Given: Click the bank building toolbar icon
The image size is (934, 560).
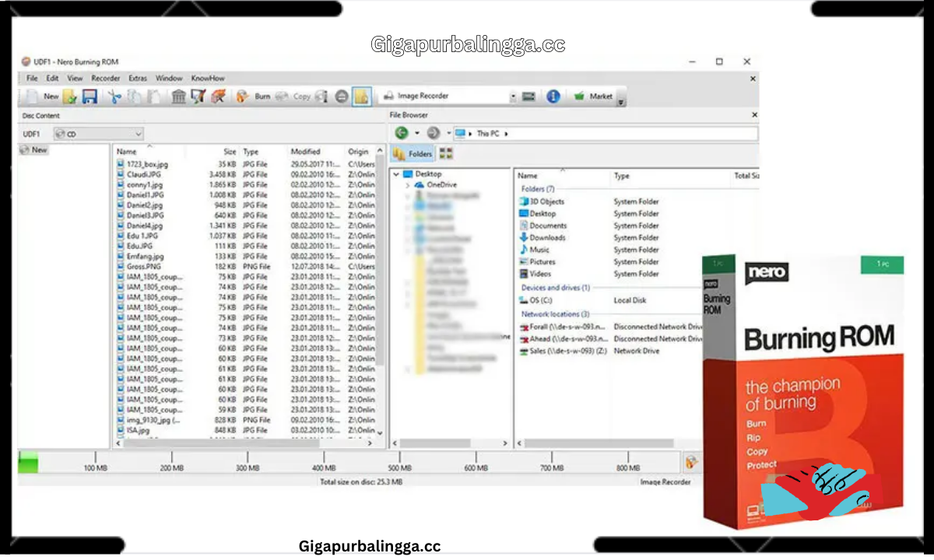Looking at the screenshot, I should pyautogui.click(x=179, y=96).
